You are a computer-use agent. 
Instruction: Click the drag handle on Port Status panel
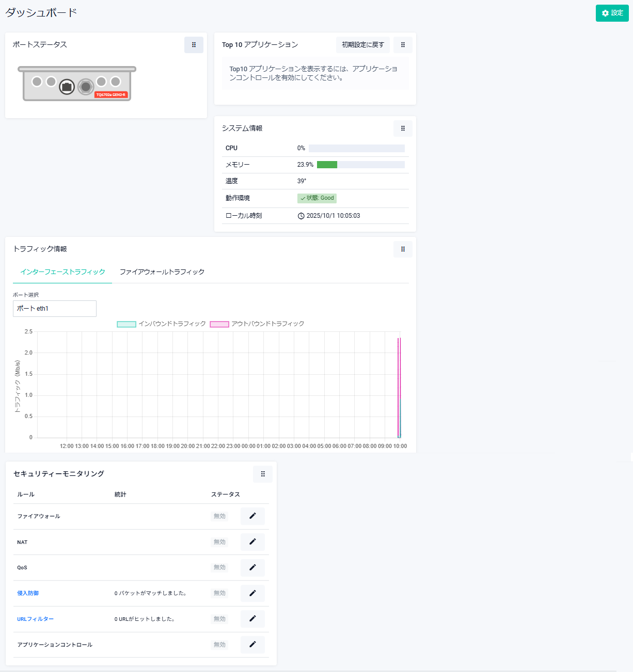tap(194, 45)
